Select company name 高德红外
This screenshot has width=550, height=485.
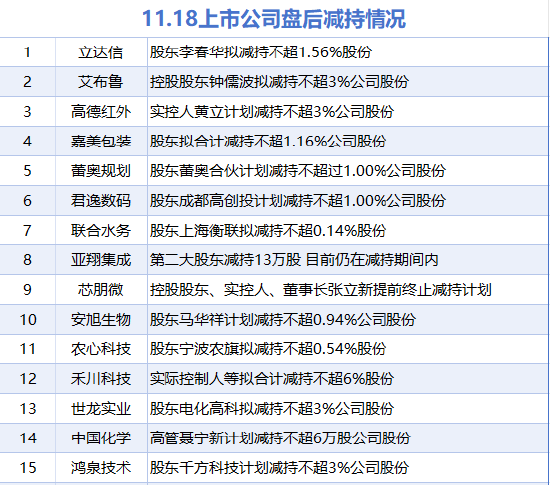(101, 112)
